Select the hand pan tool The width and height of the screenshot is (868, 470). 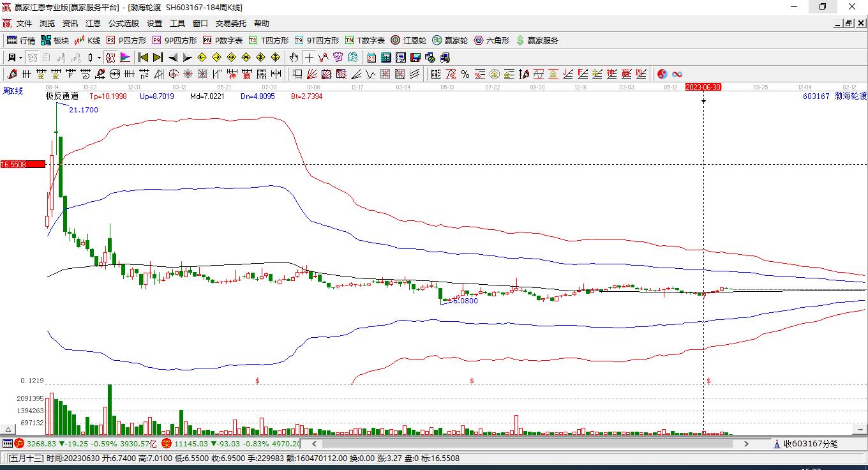pos(294,57)
